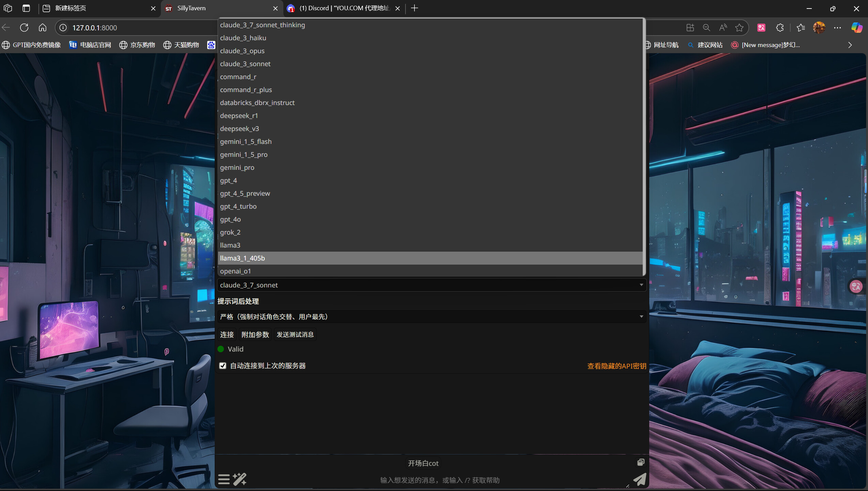This screenshot has width=868, height=491.
Task: Click the zoom out magnifier icon
Action: [x=706, y=28]
